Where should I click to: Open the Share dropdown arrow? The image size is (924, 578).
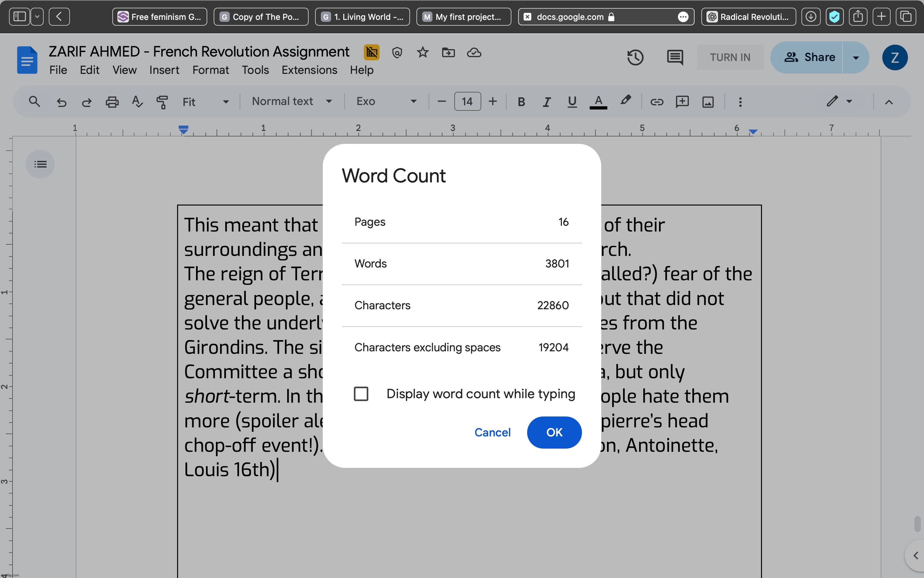click(x=856, y=57)
